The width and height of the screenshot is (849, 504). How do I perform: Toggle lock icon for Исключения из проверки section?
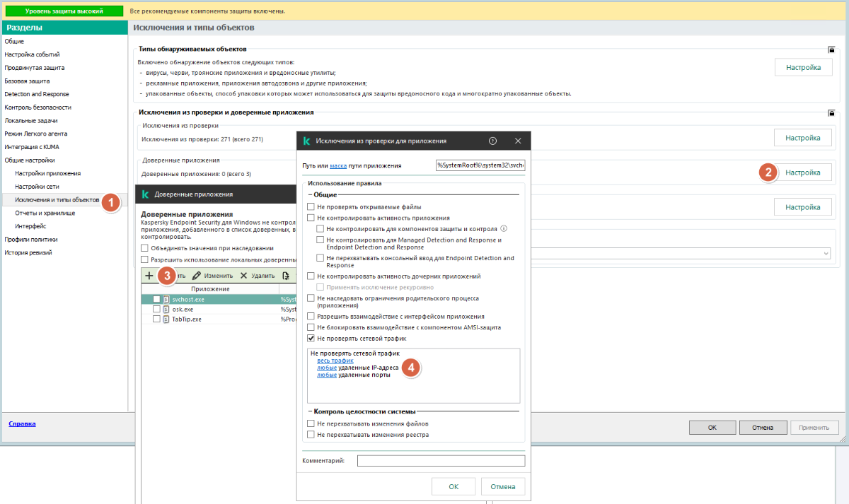click(x=831, y=112)
